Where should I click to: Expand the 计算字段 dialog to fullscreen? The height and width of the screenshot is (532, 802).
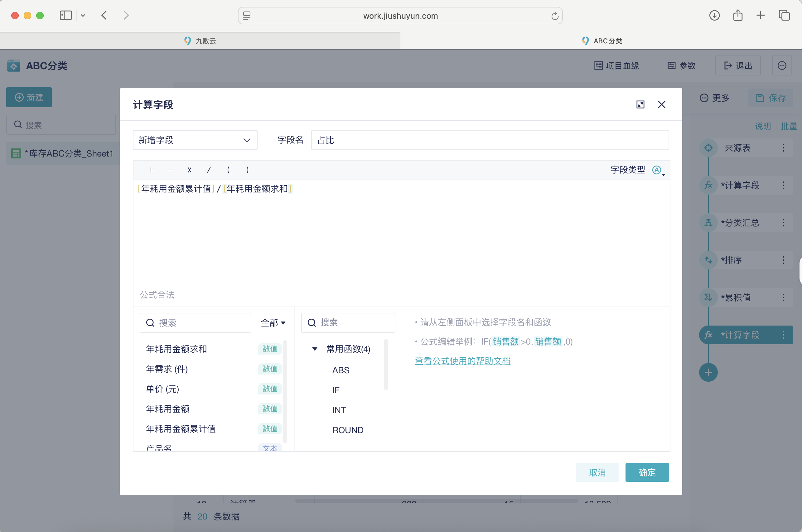[640, 104]
